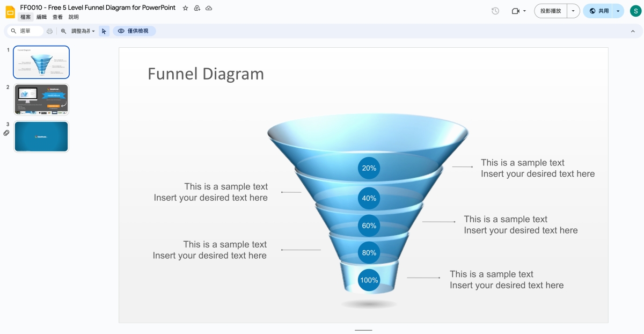
Task: Click the add-to-Drive shortcut icon beside the title
Action: pos(197,8)
